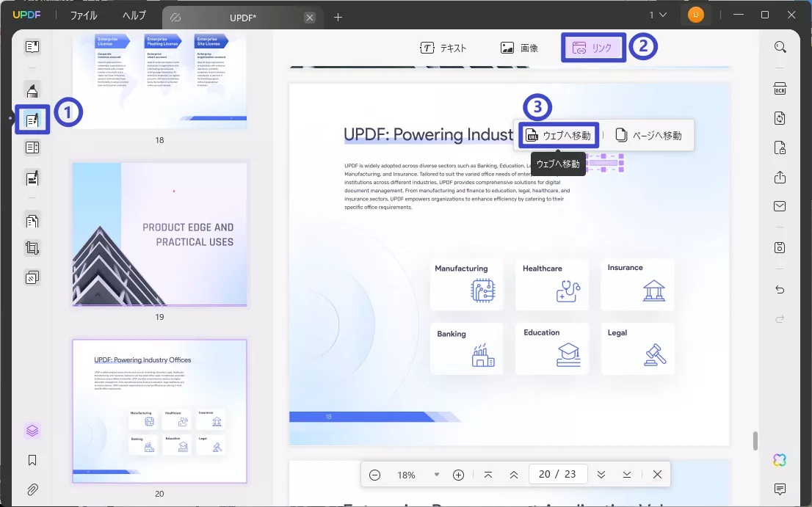Open the ヘルプ menu
Screen dimensions: 812x507
coord(134,15)
